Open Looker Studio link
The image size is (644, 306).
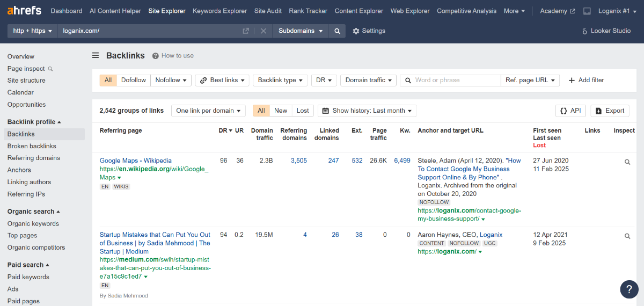pos(607,31)
